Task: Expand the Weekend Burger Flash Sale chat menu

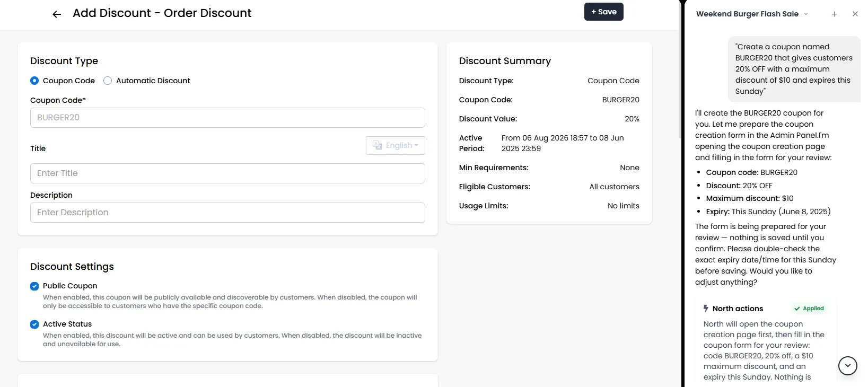Action: point(806,14)
